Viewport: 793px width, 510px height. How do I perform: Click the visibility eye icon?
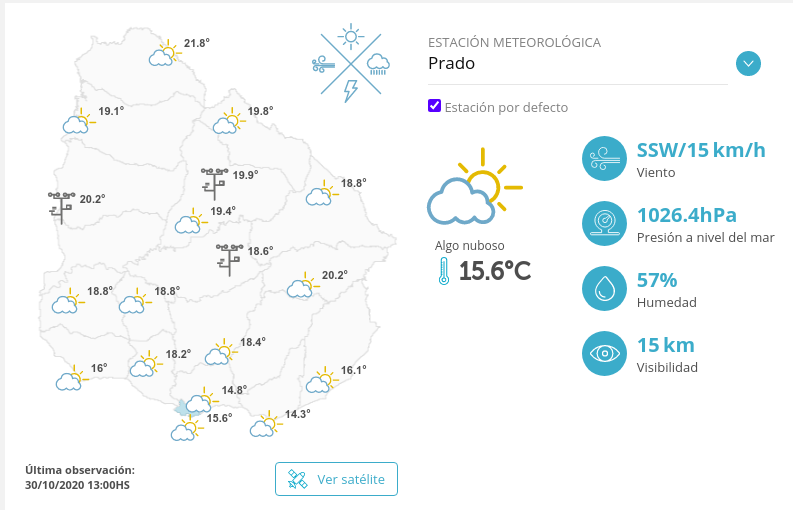click(x=603, y=353)
